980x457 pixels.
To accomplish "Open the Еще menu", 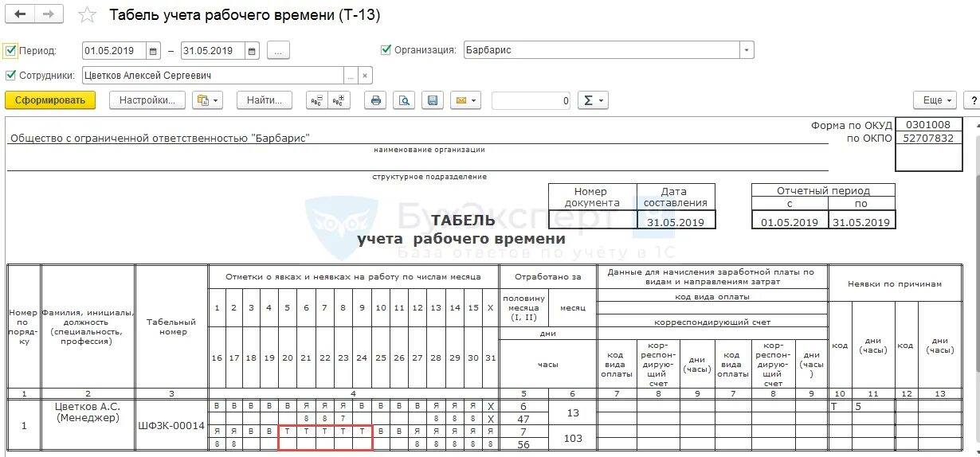I will pos(934,100).
